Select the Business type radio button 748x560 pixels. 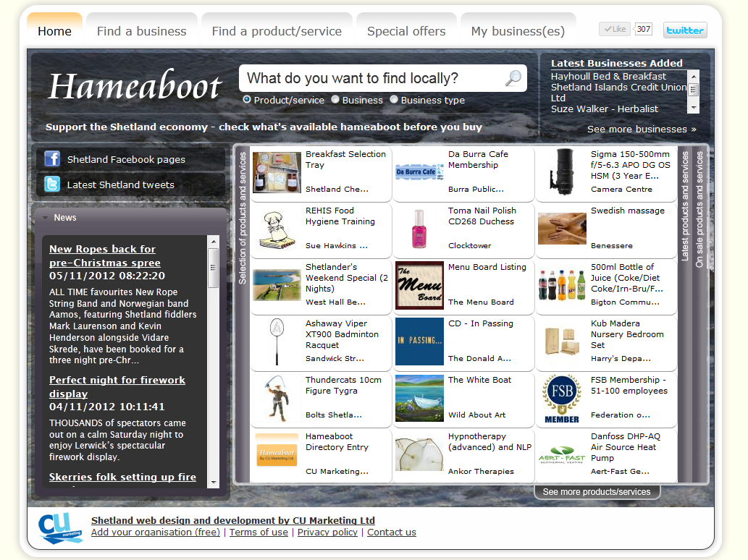(x=394, y=100)
